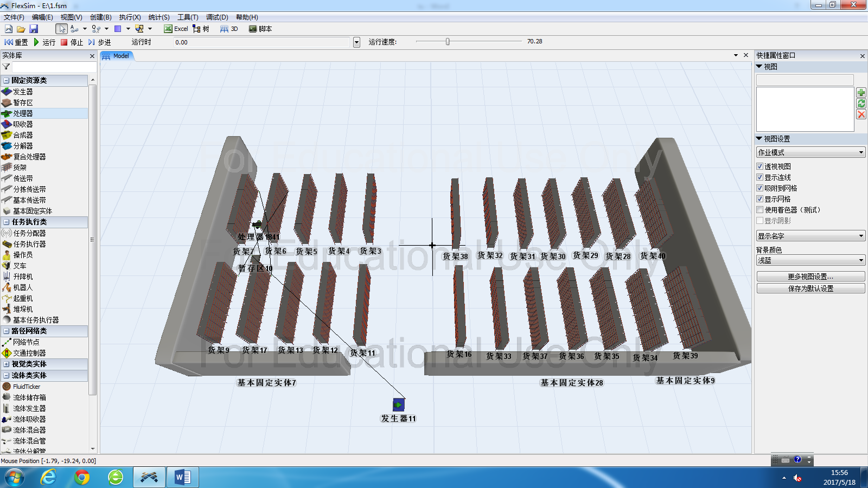Open the 统计(S) menu
The image size is (868, 488).
click(x=159, y=17)
